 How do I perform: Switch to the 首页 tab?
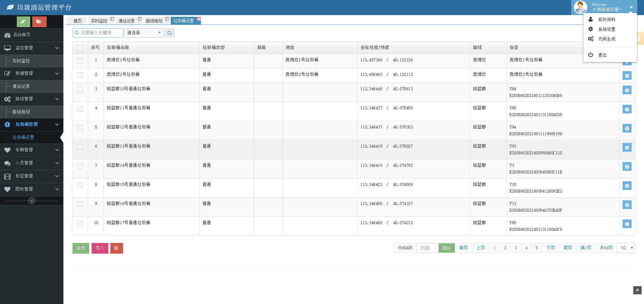pyautogui.click(x=77, y=21)
